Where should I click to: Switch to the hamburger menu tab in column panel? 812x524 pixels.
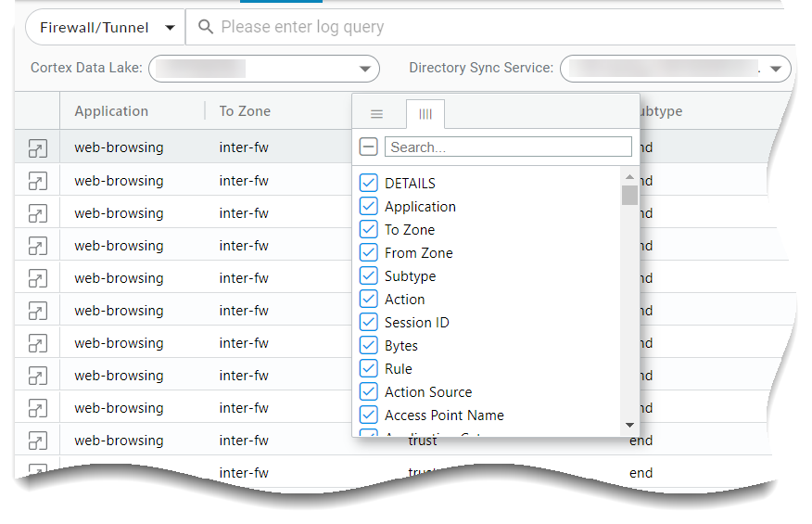[376, 114]
